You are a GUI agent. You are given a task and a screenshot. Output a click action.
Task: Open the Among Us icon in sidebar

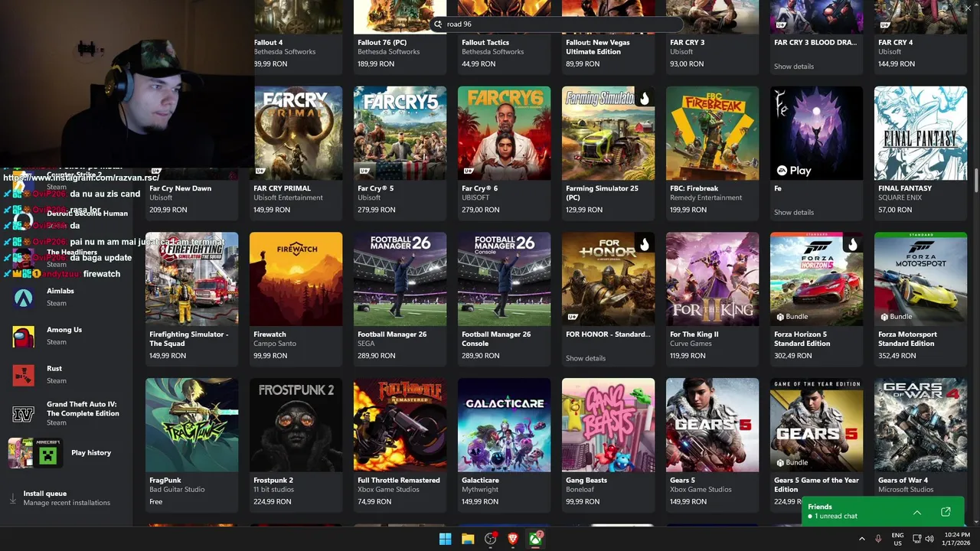(x=23, y=336)
